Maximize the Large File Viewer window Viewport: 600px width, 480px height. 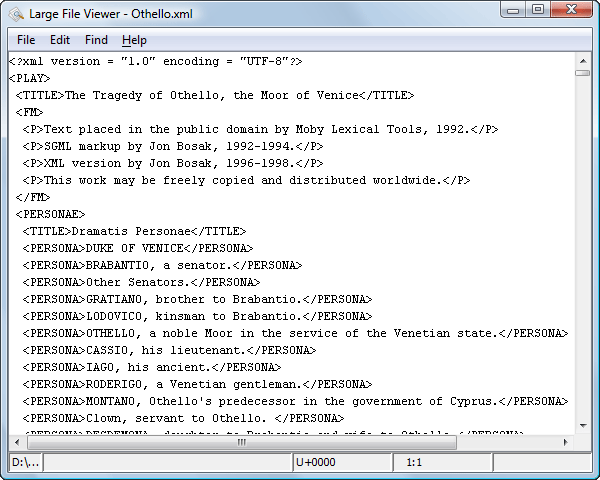537,10
